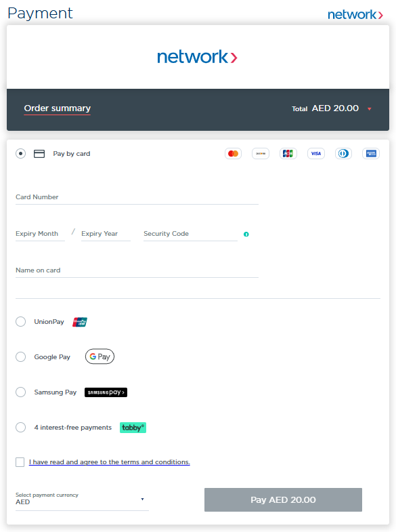Expand order total with the red arrow
This screenshot has width=396, height=532.
coord(369,109)
